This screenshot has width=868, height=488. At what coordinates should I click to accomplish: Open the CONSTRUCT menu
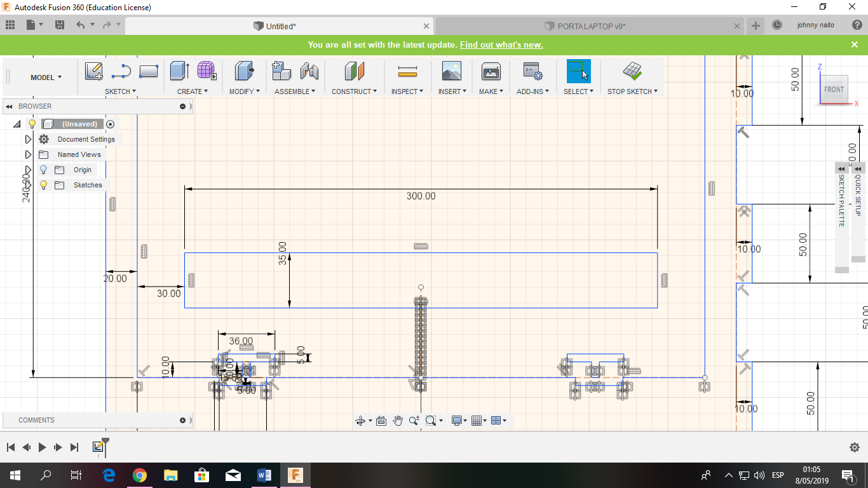coord(354,91)
